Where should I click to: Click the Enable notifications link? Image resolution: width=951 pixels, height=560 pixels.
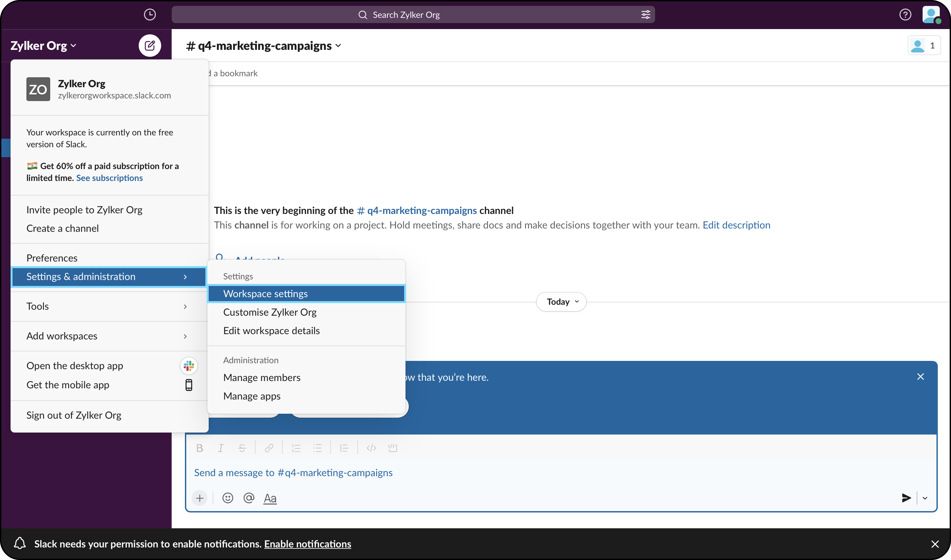tap(307, 544)
